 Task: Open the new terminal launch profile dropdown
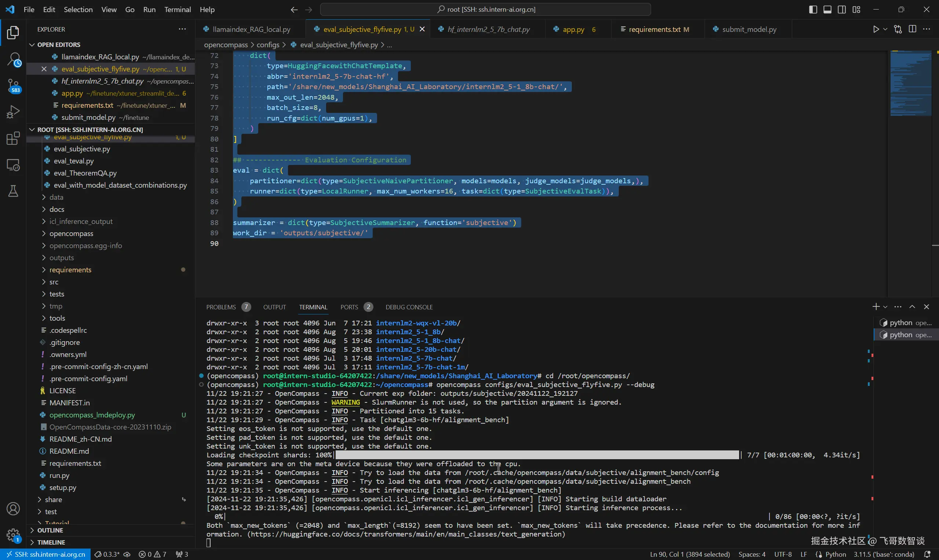click(x=885, y=307)
